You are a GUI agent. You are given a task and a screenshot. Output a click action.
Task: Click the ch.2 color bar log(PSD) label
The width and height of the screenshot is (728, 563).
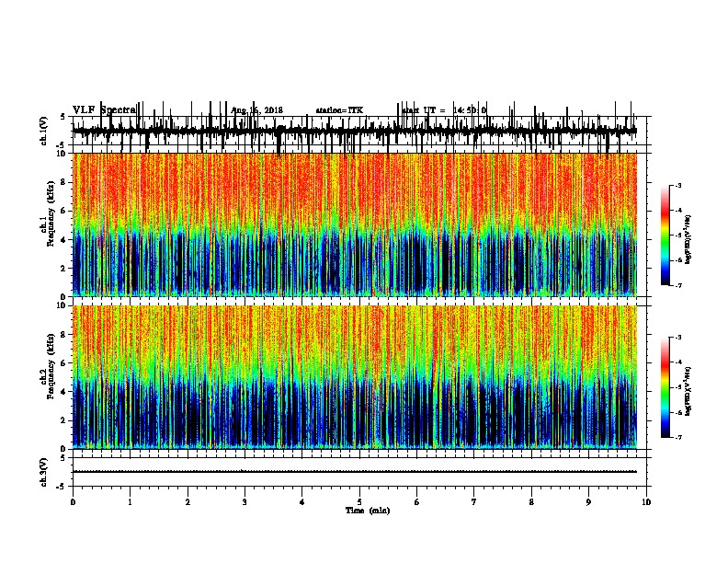click(x=688, y=391)
